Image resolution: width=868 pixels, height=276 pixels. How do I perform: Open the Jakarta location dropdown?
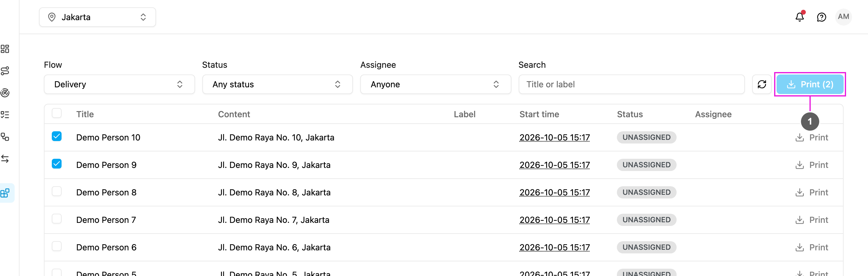click(x=98, y=17)
